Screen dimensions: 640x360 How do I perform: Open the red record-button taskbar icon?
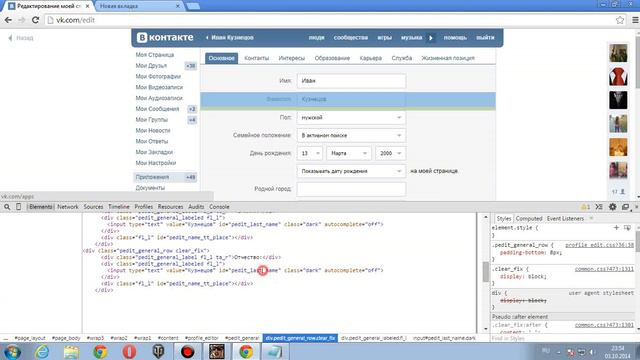[x=187, y=352]
